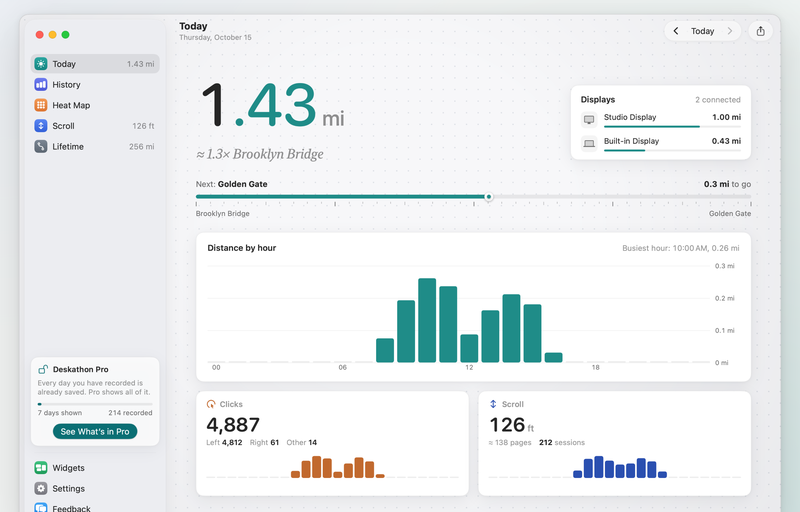Click the Feedback speech bubble icon

(41, 508)
